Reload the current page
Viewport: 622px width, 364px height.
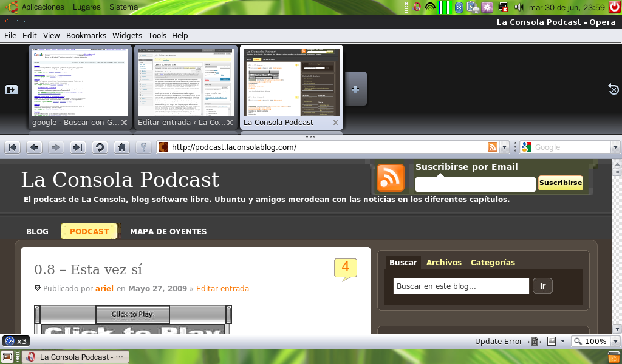point(100,147)
